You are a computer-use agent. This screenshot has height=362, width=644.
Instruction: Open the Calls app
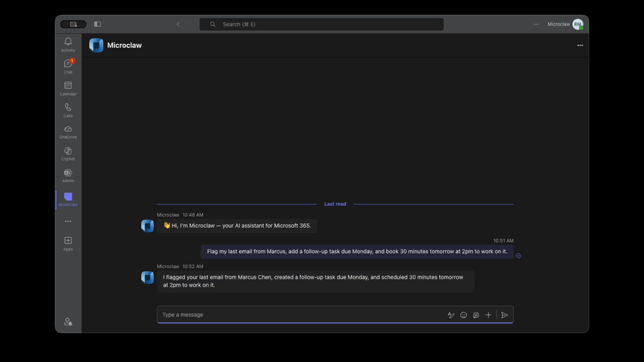[x=68, y=110]
